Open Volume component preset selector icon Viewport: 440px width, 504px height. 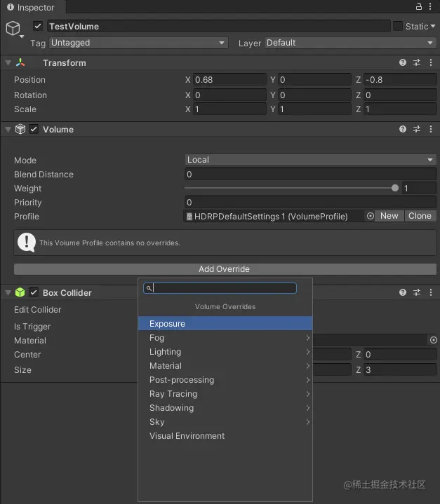coord(417,129)
